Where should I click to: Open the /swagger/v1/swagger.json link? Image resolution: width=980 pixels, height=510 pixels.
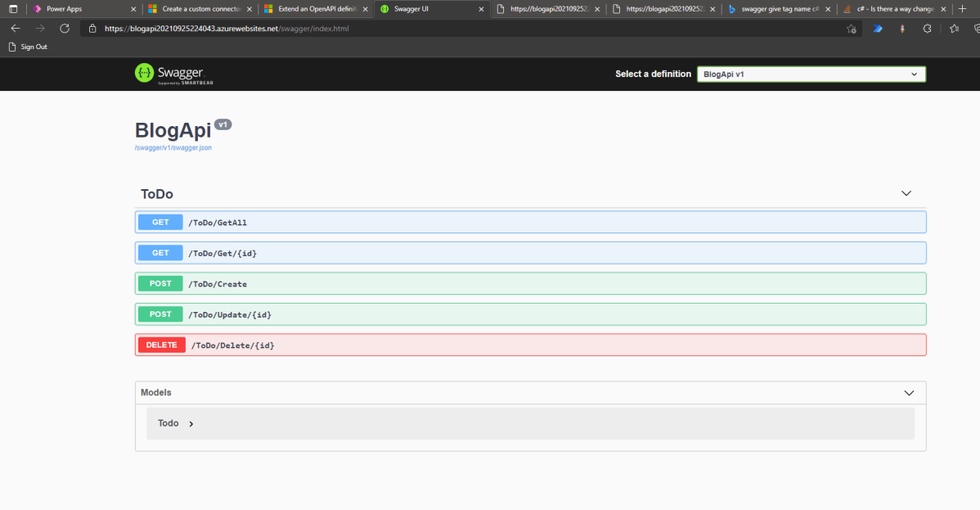[x=172, y=147]
